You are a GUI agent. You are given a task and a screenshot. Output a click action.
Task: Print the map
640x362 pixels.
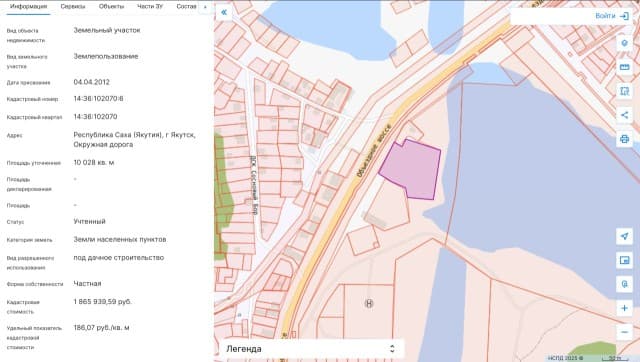pyautogui.click(x=624, y=139)
